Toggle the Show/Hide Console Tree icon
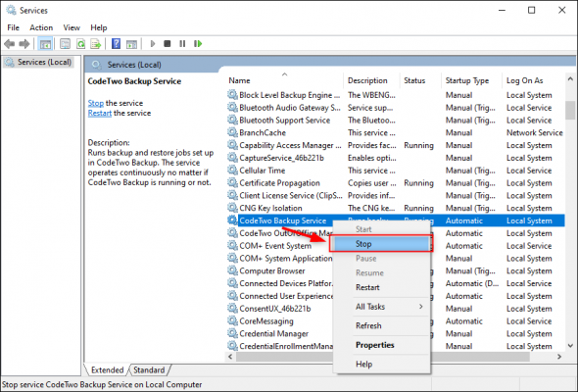Viewport: 578px width, 392px height. (45, 44)
